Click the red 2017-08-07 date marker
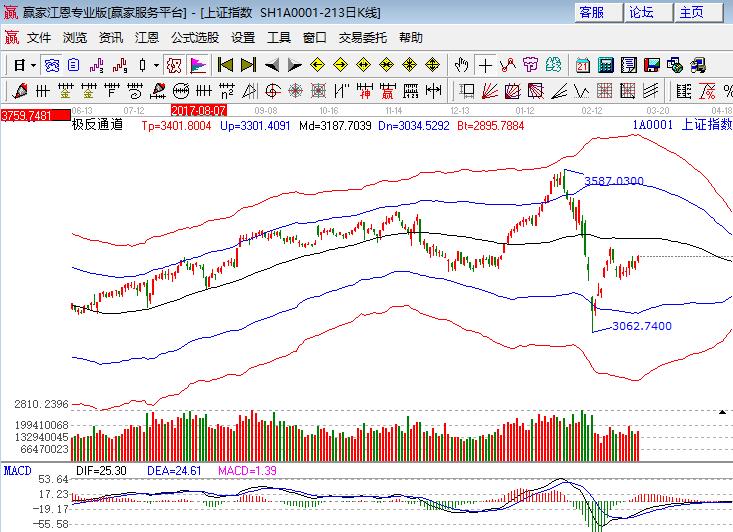Screen dimensions: 733x532 tap(199, 110)
